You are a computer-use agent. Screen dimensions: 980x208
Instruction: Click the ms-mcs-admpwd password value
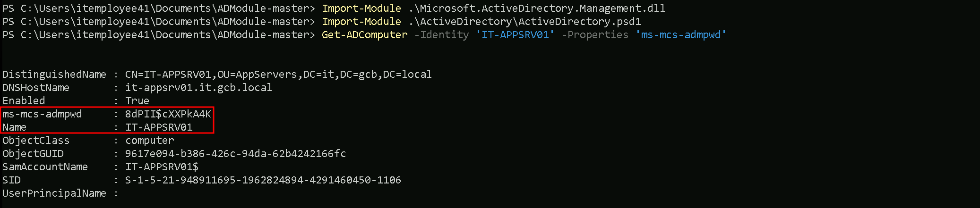click(168, 114)
